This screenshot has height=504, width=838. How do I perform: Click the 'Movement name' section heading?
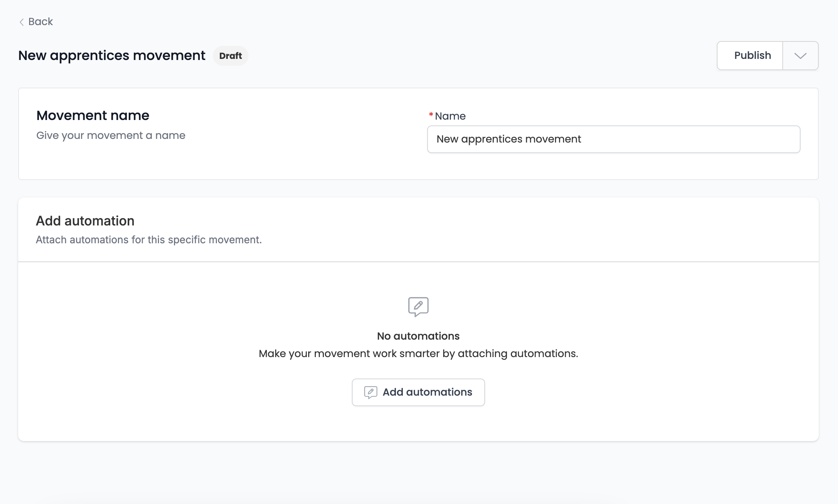pyautogui.click(x=93, y=116)
